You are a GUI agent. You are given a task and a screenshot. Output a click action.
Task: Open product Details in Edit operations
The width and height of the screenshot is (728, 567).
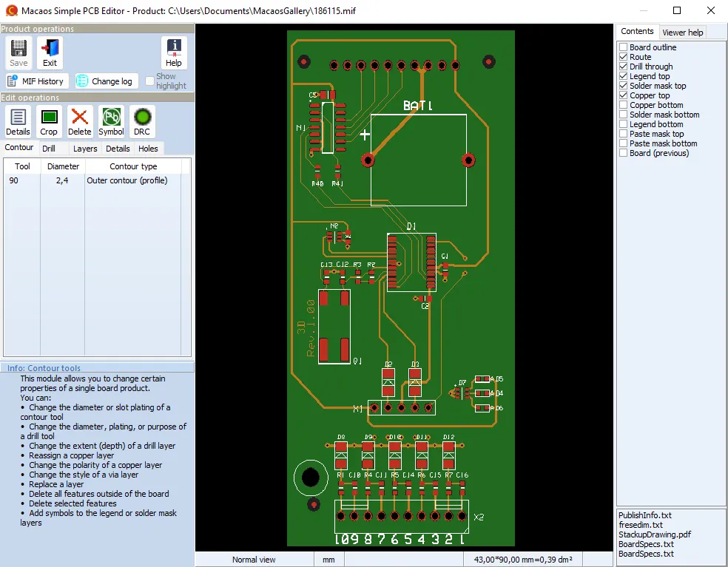18,121
